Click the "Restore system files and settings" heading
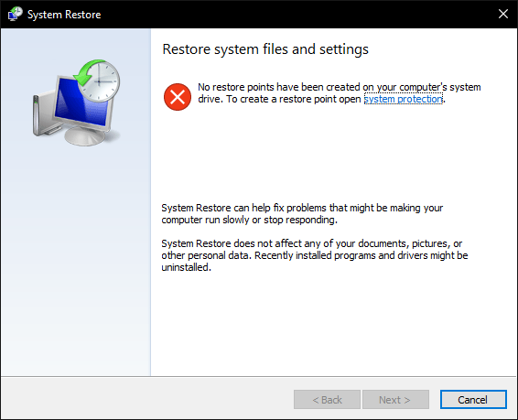Image resolution: width=518 pixels, height=420 pixels. (265, 49)
